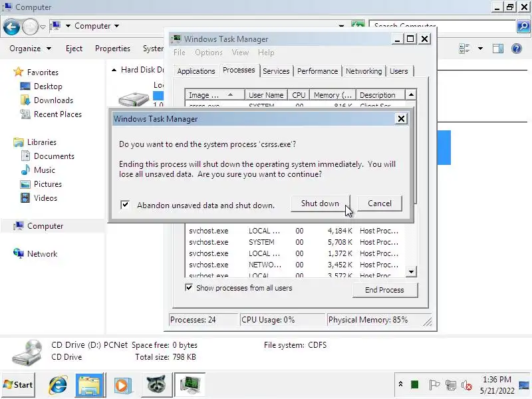Click the Start button
532x399 pixels.
[x=18, y=385]
